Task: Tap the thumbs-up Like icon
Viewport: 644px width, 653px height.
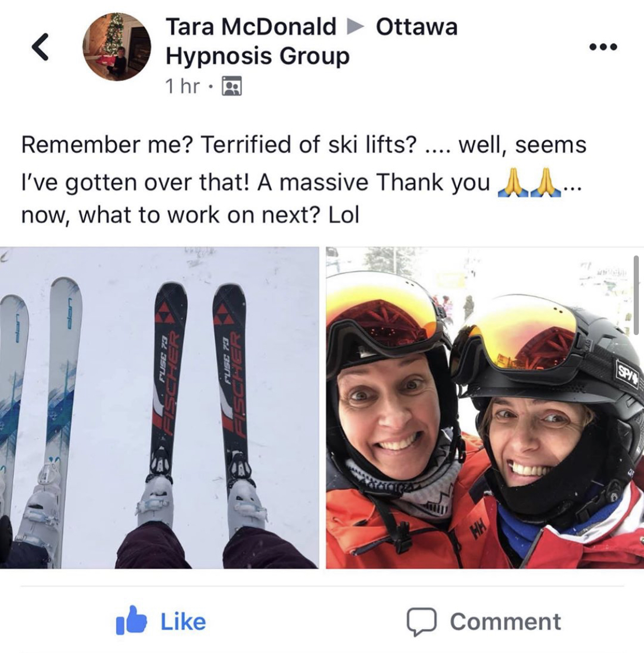Action: click(131, 620)
